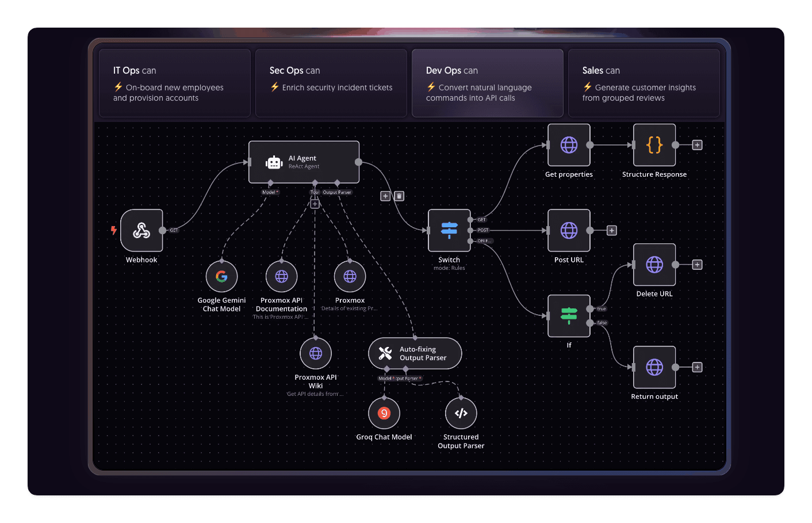The image size is (812, 523).
Task: Open the Google Gemini Chat Model node
Action: point(221,276)
